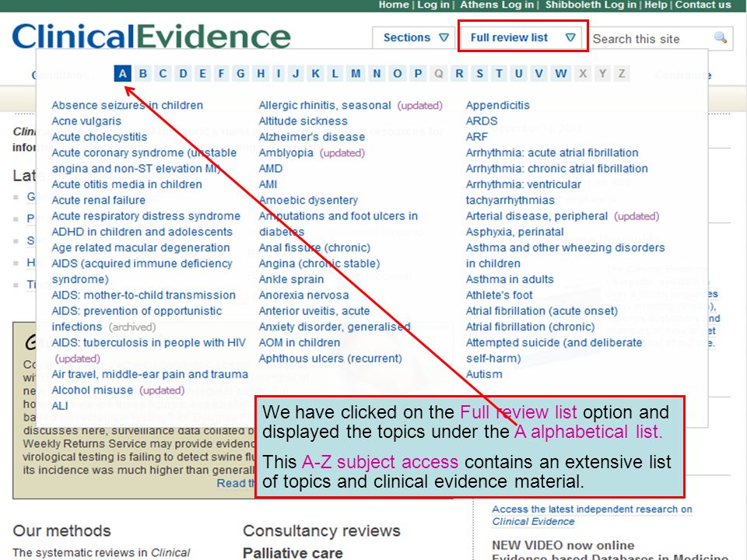Open the Full review list dropdown
The height and width of the screenshot is (560, 747).
[523, 37]
